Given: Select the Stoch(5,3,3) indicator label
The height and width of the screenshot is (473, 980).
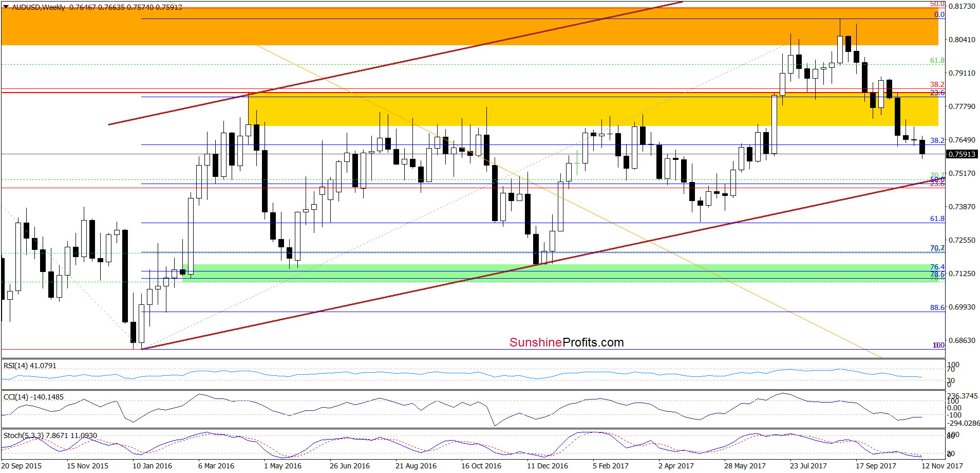Looking at the screenshot, I should click(x=50, y=435).
